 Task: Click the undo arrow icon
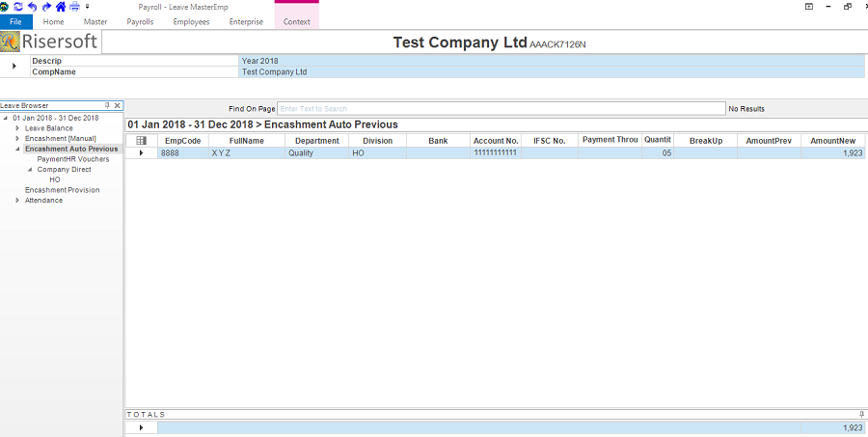pos(32,7)
